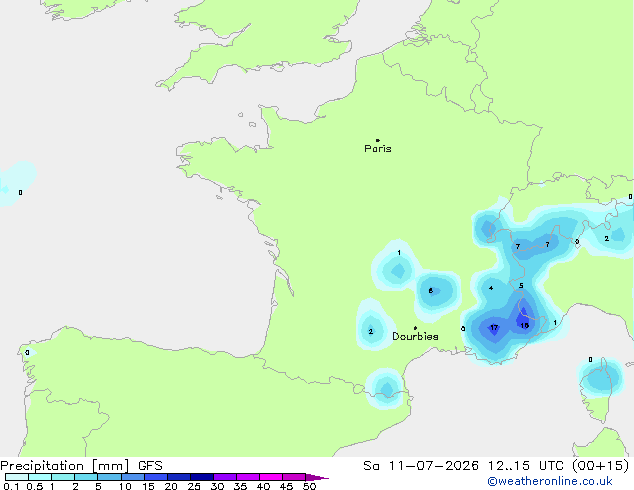The width and height of the screenshot is (634, 490).
Task: Pick the 10–15 mm legend color box
Action: tap(133, 477)
